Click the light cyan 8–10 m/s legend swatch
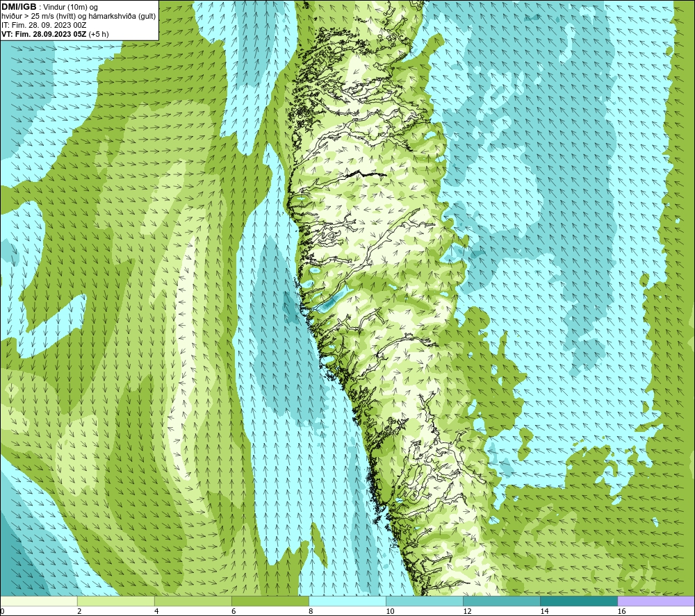 point(347,601)
